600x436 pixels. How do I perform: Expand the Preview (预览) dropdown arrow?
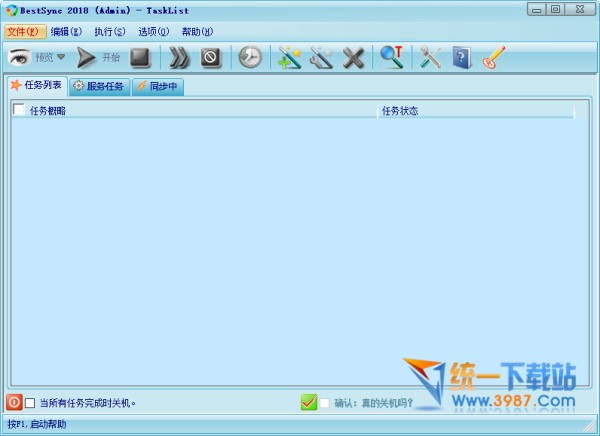(61, 58)
